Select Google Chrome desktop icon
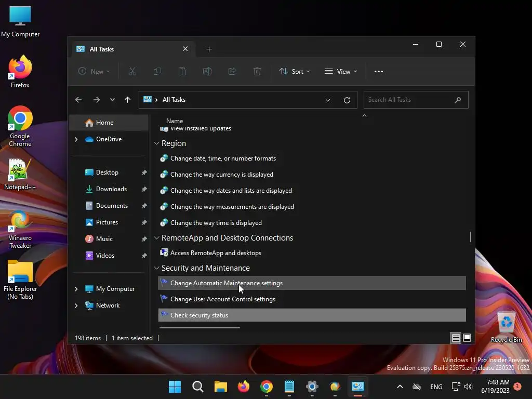Image resolution: width=532 pixels, height=399 pixels. coord(20,126)
